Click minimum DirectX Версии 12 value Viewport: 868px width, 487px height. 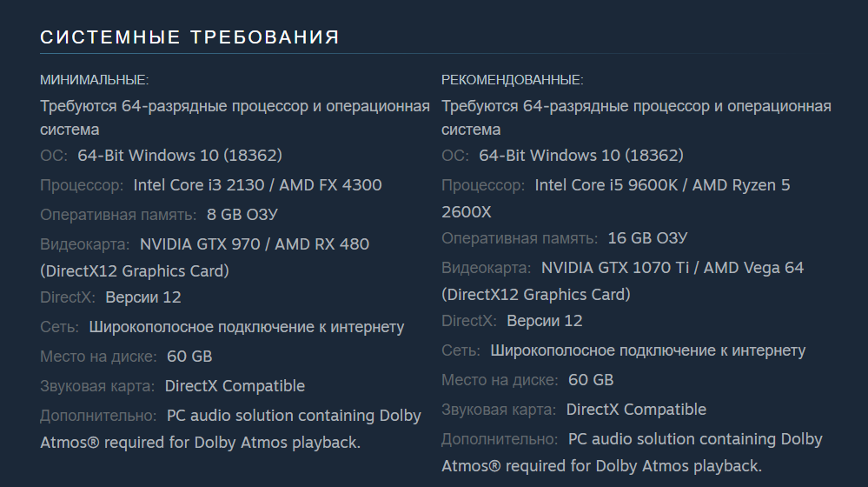[x=142, y=297]
